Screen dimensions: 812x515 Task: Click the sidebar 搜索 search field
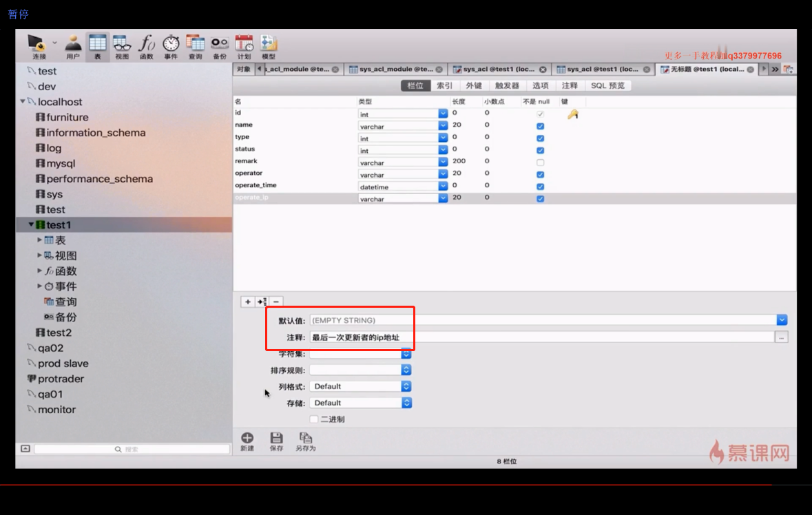coord(132,449)
